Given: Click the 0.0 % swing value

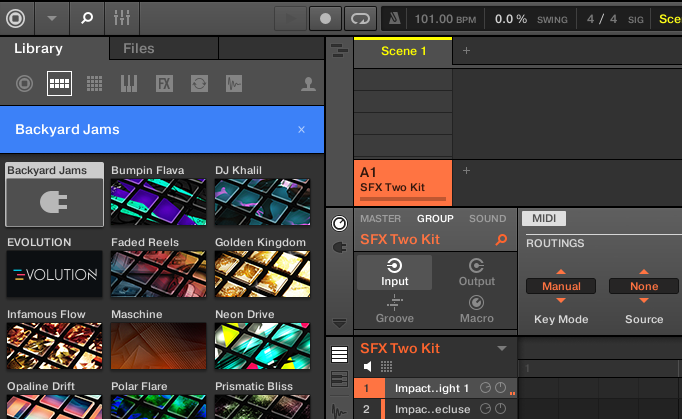Looking at the screenshot, I should (x=511, y=19).
